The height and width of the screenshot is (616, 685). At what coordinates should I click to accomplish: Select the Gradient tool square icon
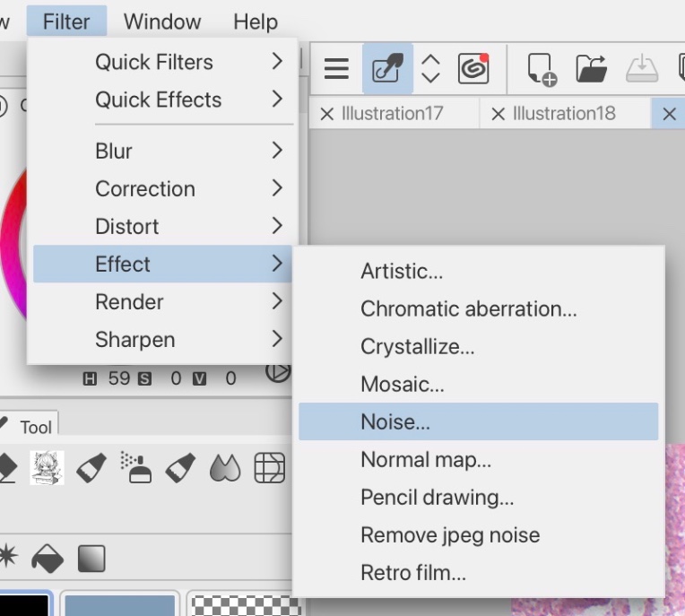pyautogui.click(x=91, y=558)
